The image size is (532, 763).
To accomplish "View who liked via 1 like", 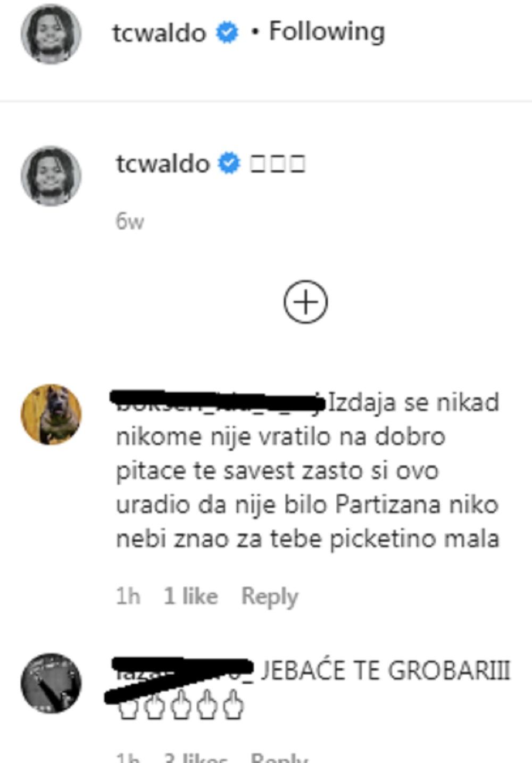I will pos(190,596).
